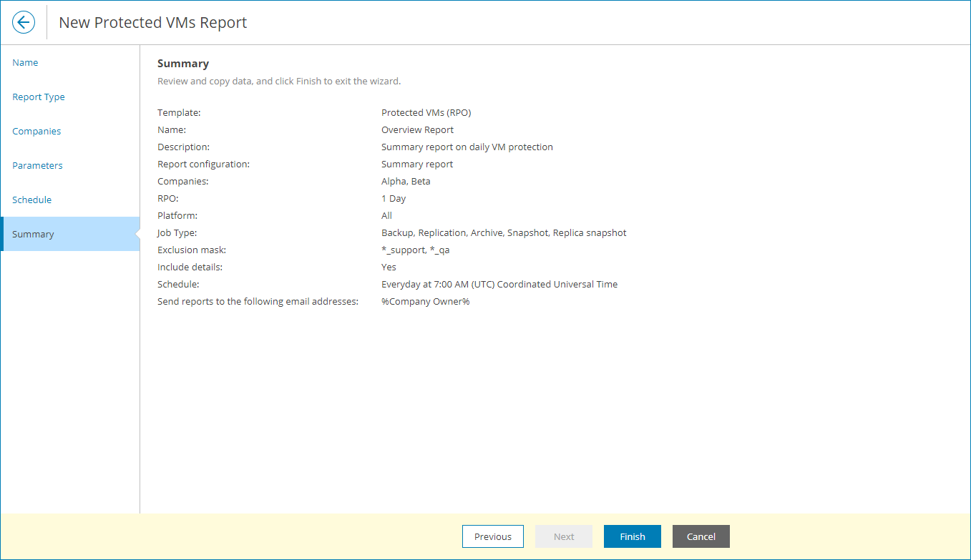Select the highlighted Summary step

33,234
